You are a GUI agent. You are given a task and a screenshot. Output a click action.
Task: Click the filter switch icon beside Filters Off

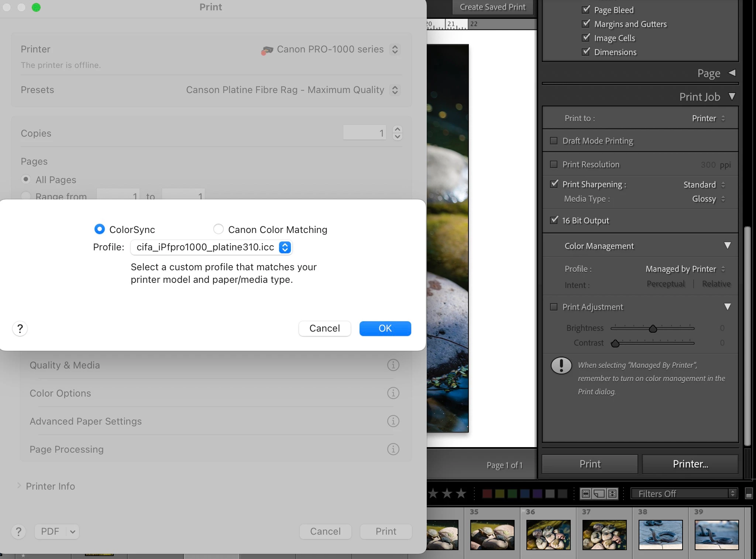coord(749,494)
